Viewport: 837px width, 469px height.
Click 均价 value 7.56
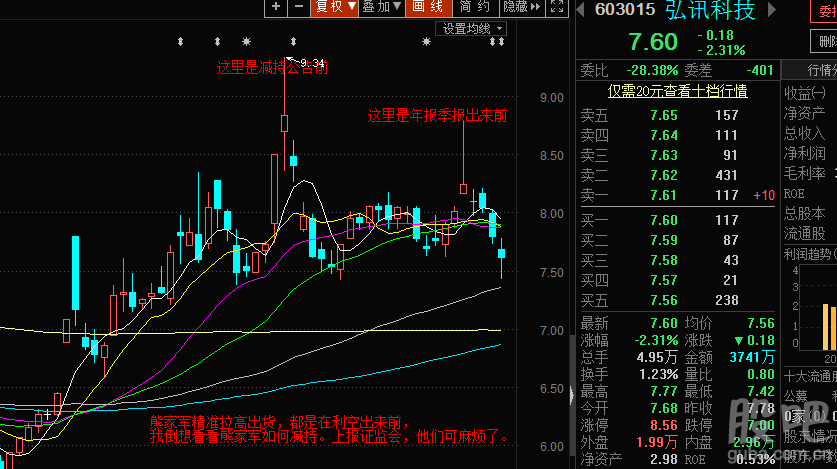coord(761,323)
